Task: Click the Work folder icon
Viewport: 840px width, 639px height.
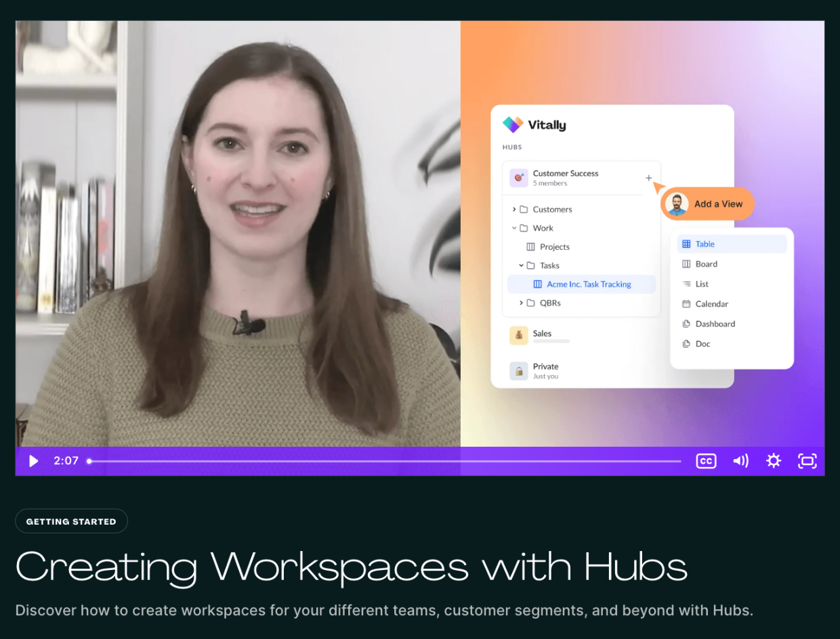Action: 524,228
